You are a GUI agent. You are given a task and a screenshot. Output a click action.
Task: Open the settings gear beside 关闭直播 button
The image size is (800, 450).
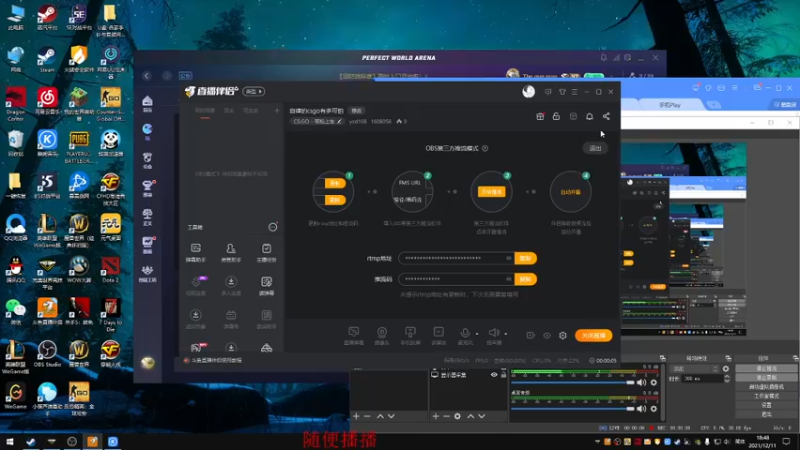pyautogui.click(x=563, y=335)
